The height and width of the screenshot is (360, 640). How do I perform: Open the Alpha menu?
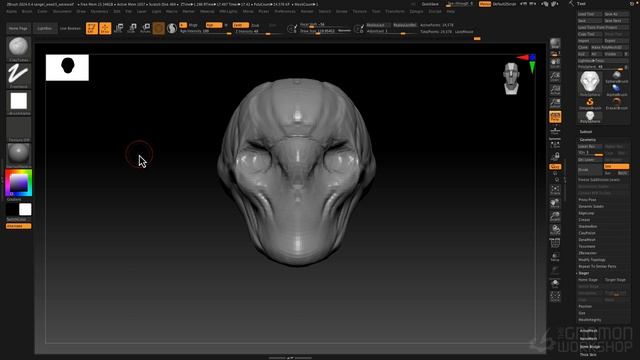(x=11, y=11)
